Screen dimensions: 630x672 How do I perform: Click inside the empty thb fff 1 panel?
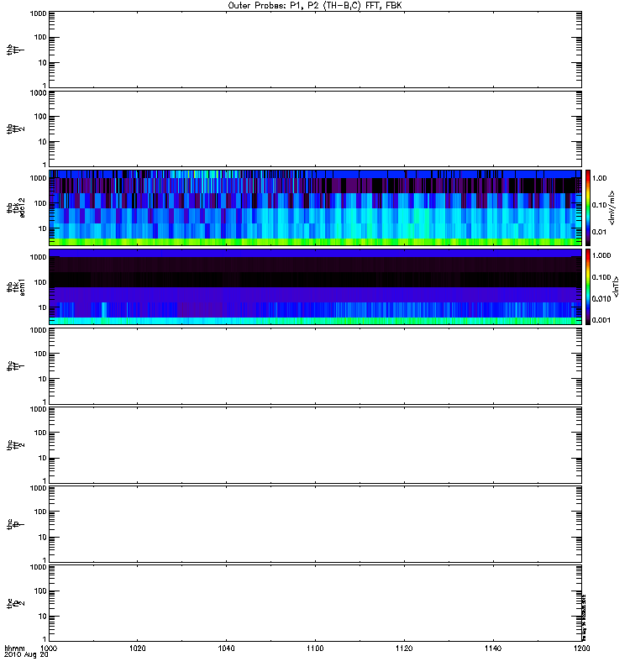pyautogui.click(x=315, y=50)
